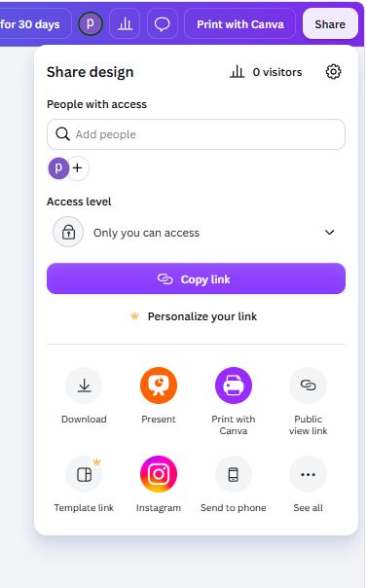Select Send to phone icon

(x=234, y=474)
